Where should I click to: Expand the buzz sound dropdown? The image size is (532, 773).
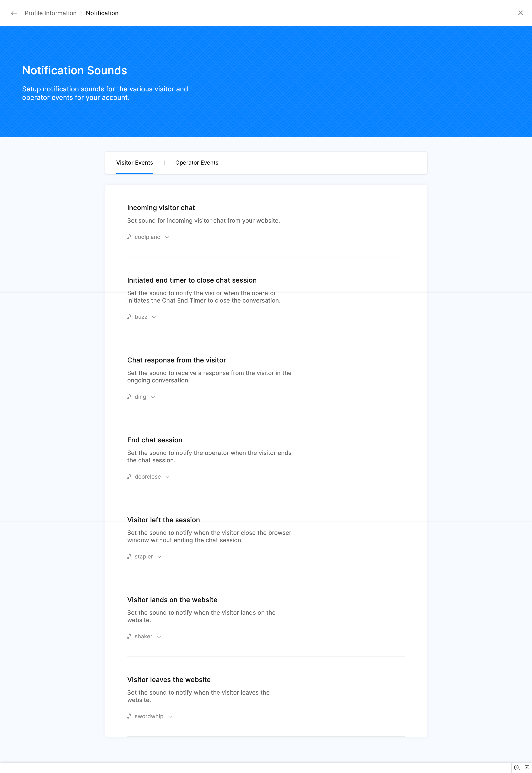click(x=154, y=317)
